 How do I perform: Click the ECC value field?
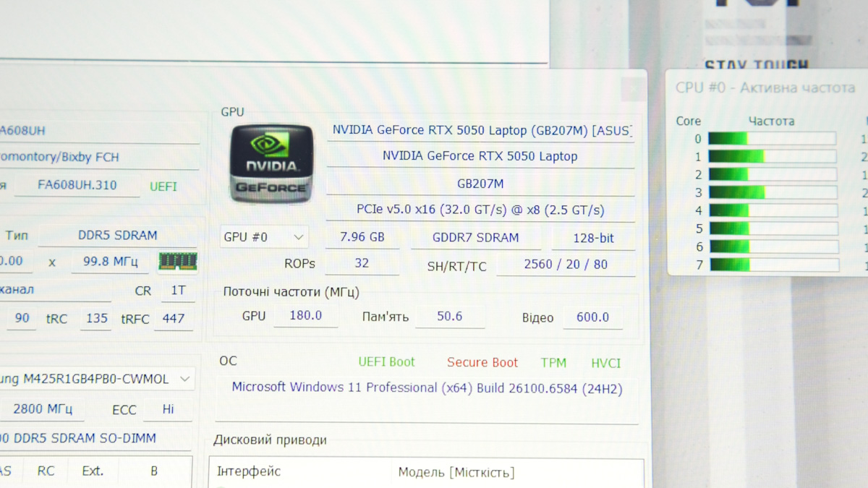(x=168, y=409)
